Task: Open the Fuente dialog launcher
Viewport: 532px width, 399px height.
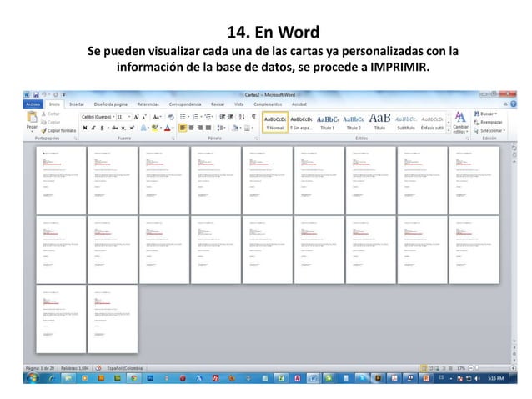Action: click(x=173, y=139)
